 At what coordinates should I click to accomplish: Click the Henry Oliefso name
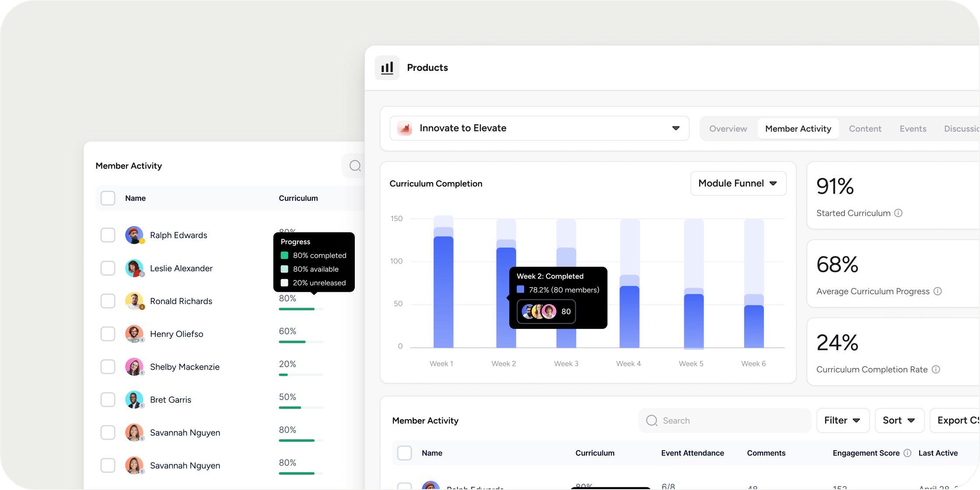176,334
